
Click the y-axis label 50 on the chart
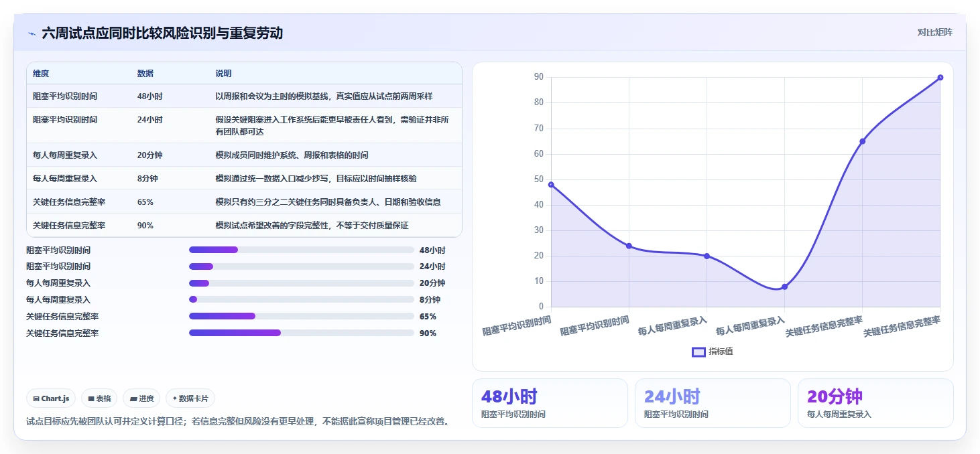point(538,179)
